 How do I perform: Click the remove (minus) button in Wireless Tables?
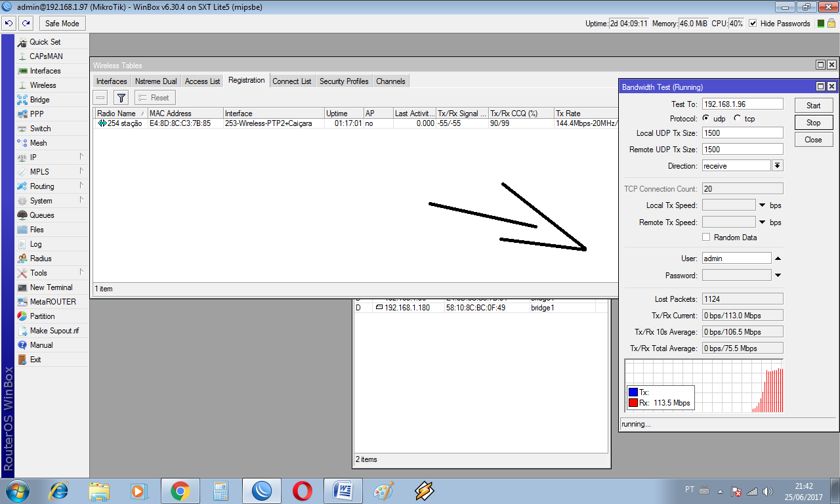[100, 98]
